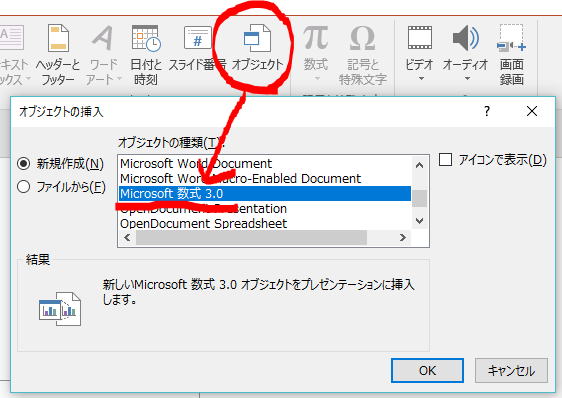Screen dimensions: 562x398
Task: Click the Header and Footer (ヘッダーとフッター) icon
Action: pos(58,39)
